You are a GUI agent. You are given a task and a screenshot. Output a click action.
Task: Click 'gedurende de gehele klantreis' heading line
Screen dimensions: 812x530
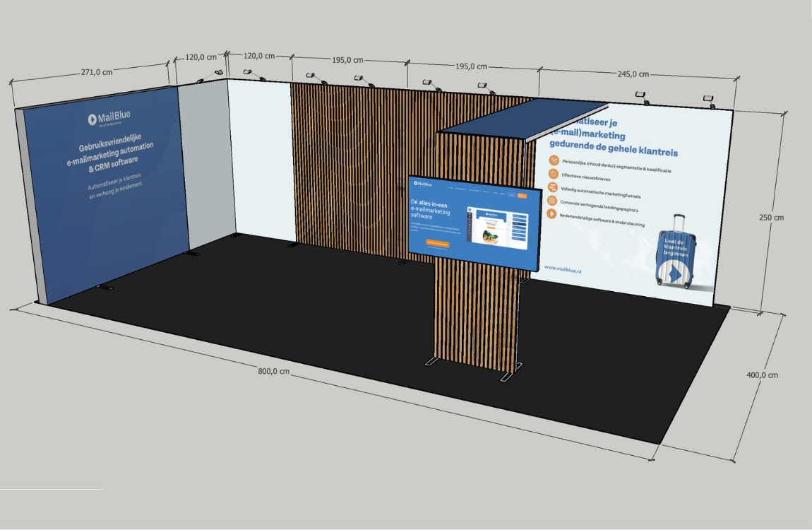(614, 147)
